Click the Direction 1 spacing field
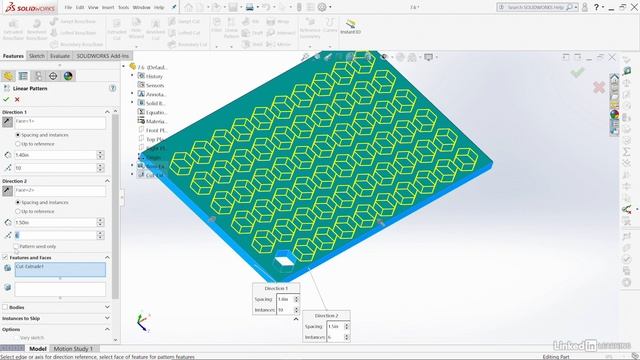Viewport: 640px width, 360px height. pyautogui.click(x=55, y=155)
